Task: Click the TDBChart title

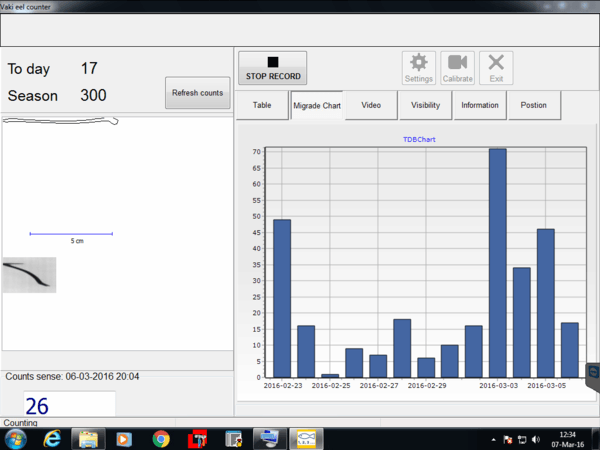Action: 419,140
